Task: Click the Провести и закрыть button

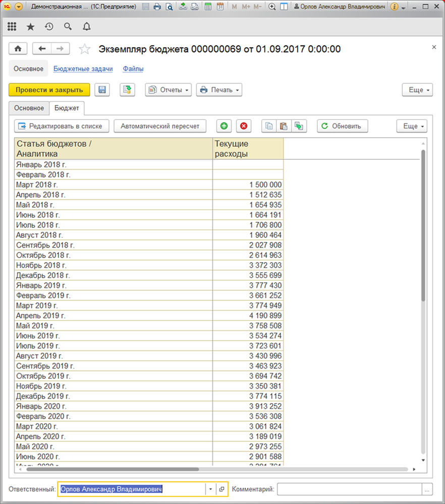Action: pos(49,90)
